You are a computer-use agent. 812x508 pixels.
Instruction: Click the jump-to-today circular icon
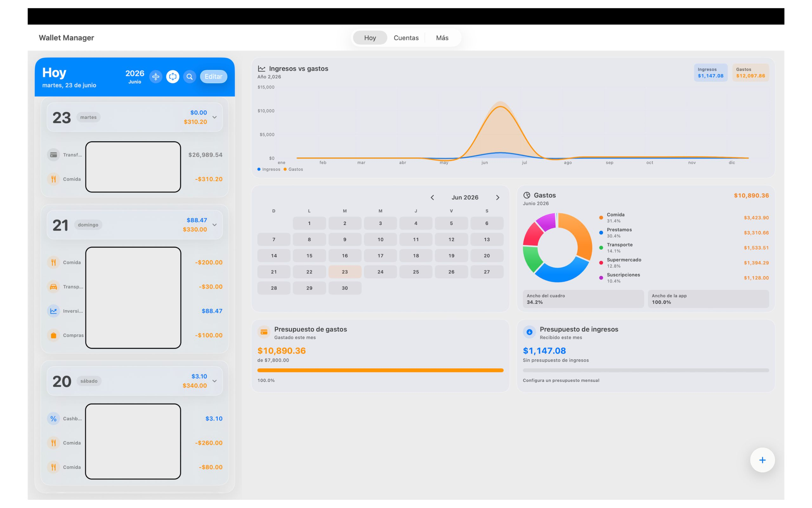click(x=173, y=77)
